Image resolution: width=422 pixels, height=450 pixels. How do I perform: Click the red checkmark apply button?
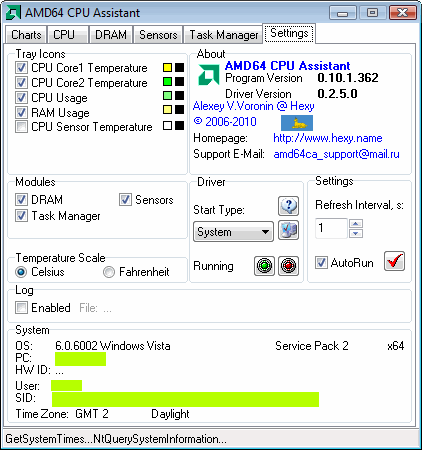tap(394, 261)
